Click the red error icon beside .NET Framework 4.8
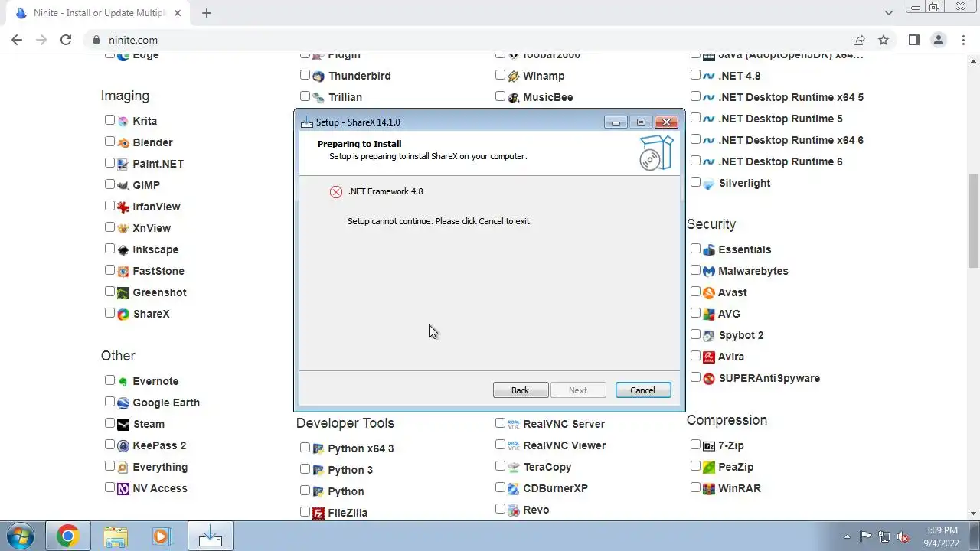Screen dimensions: 980x551 click(336, 192)
